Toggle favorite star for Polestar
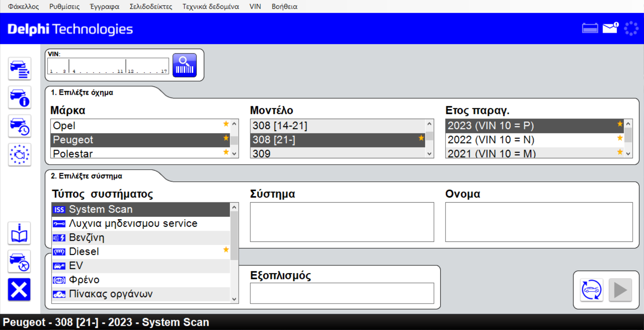 tap(226, 152)
